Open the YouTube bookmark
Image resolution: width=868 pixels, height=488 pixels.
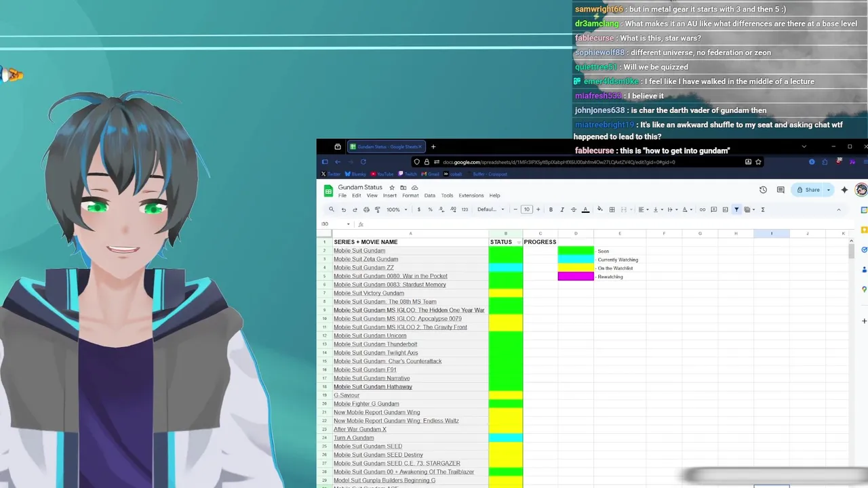tap(382, 174)
